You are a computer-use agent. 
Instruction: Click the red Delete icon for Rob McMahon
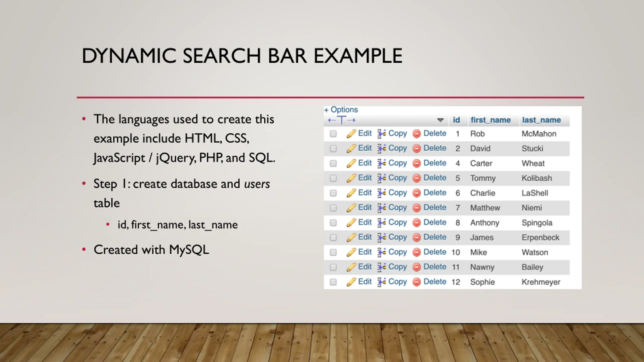coord(417,134)
